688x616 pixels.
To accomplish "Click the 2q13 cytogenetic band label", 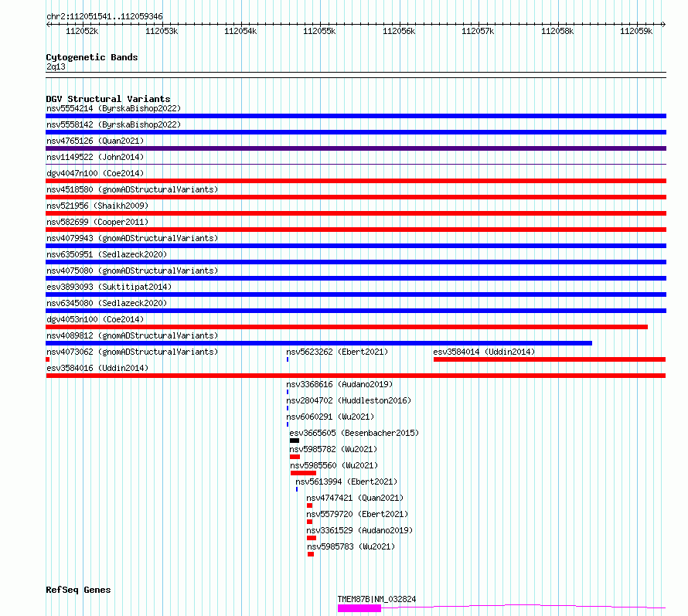I will [56, 66].
